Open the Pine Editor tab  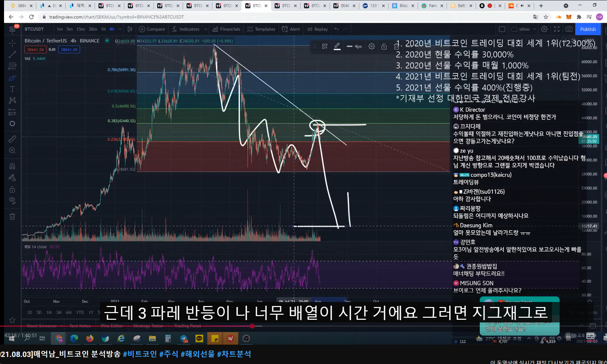point(112,326)
